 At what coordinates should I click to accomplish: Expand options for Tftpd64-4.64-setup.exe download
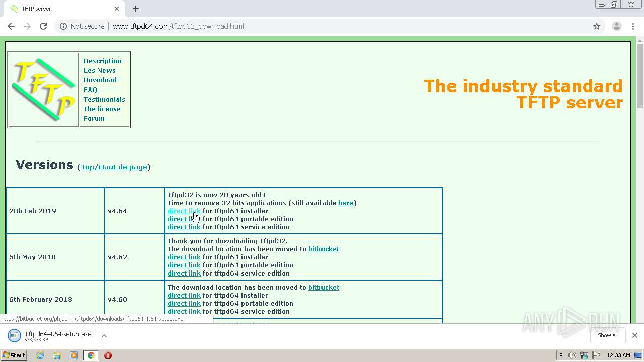click(104, 336)
